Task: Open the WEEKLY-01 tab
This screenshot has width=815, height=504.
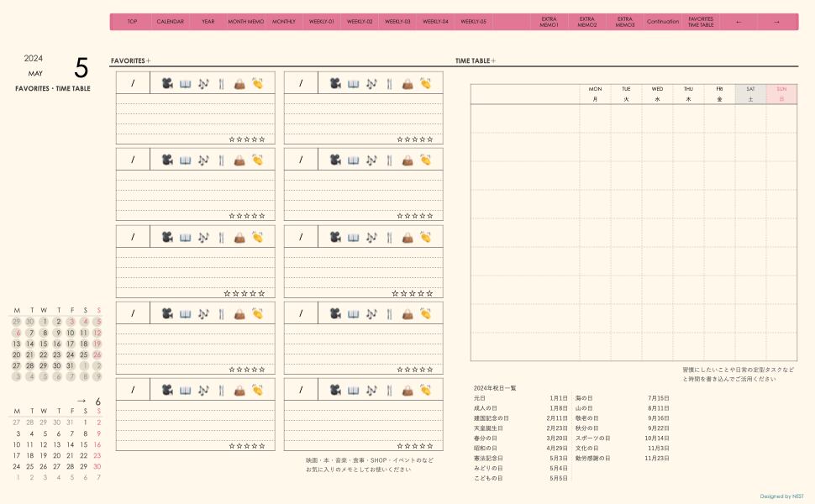Action: (321, 22)
